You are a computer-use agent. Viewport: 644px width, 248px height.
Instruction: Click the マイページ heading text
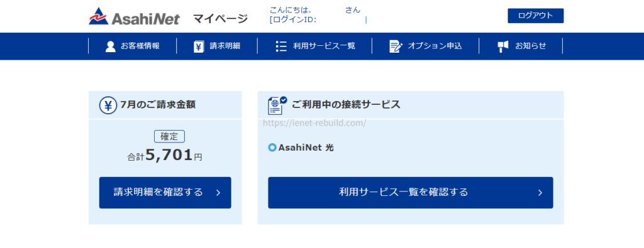click(x=221, y=18)
